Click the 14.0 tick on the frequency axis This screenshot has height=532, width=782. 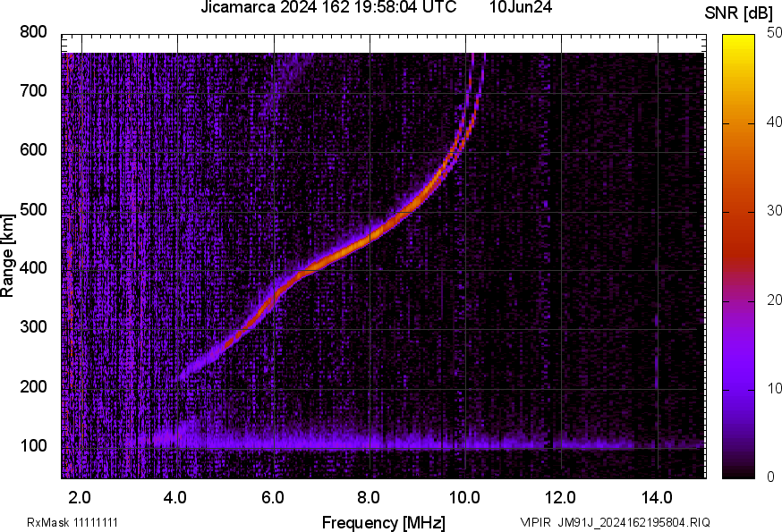tap(657, 496)
